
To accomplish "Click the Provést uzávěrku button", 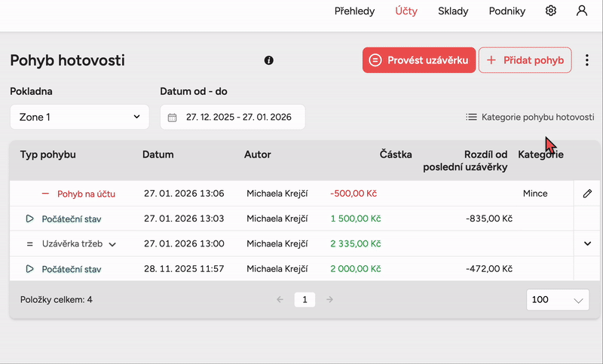I will click(x=418, y=60).
